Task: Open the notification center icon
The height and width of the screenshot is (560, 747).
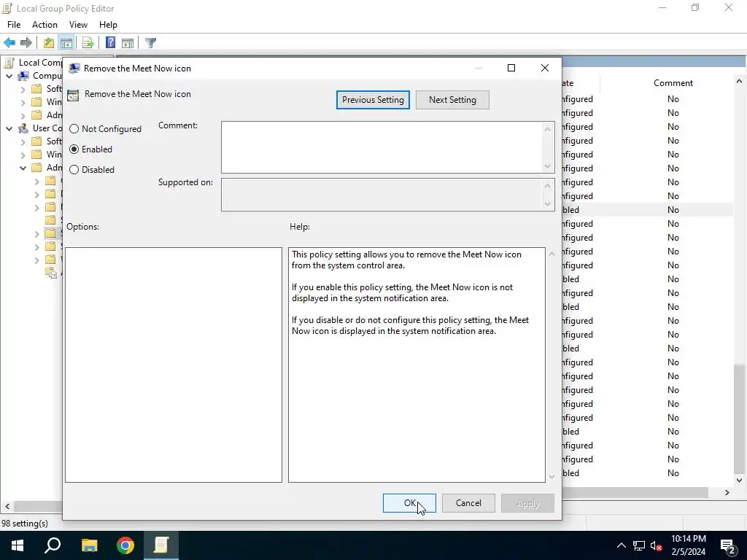Action: click(727, 545)
